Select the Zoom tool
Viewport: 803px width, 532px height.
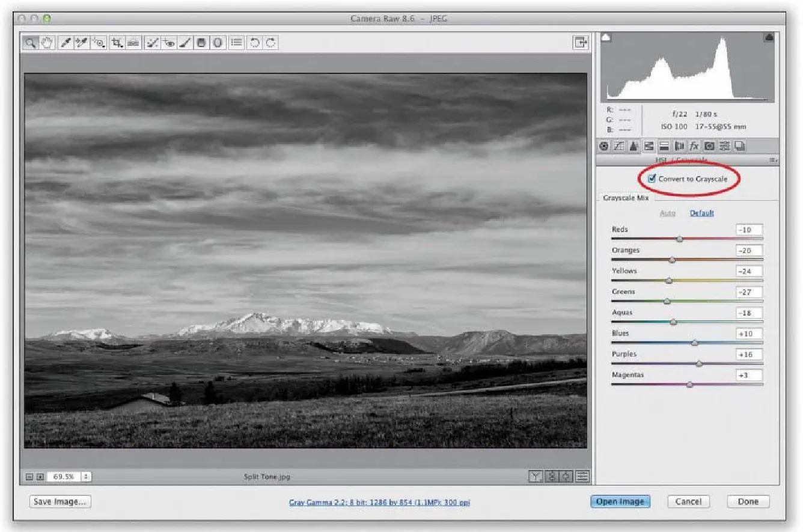(30, 42)
